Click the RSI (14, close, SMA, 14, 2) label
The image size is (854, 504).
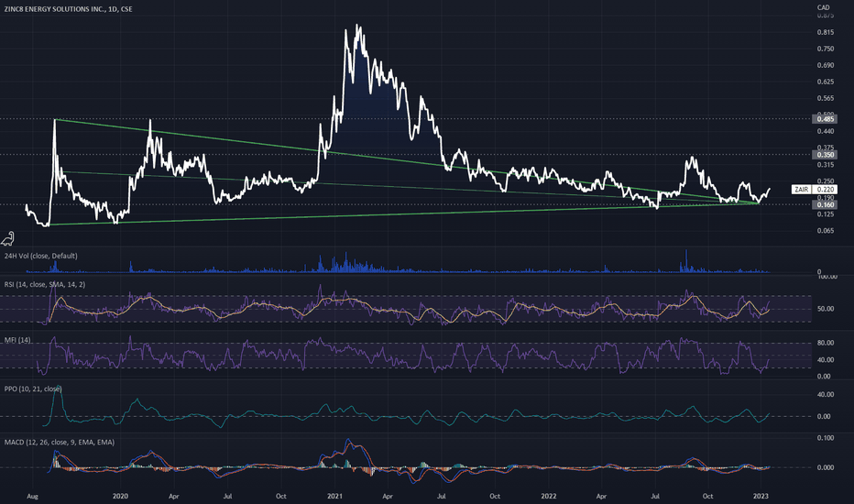click(45, 284)
